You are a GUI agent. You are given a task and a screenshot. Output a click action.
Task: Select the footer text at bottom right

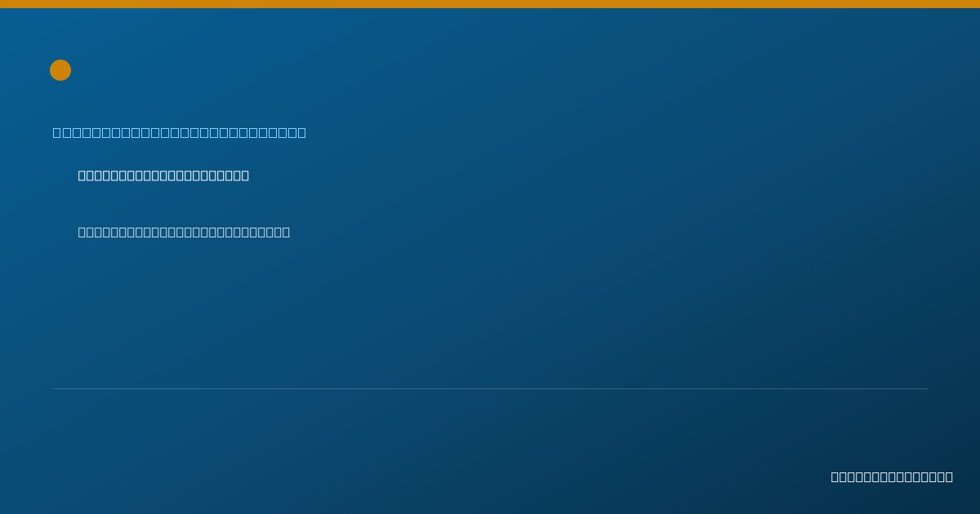[892, 476]
